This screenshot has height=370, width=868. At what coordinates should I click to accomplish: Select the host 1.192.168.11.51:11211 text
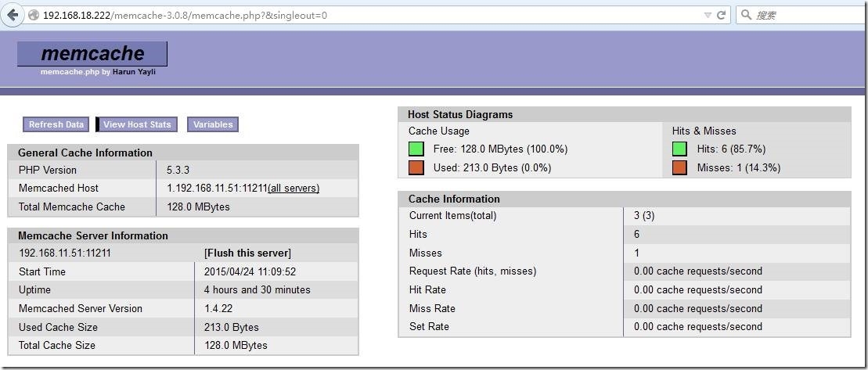coord(217,189)
